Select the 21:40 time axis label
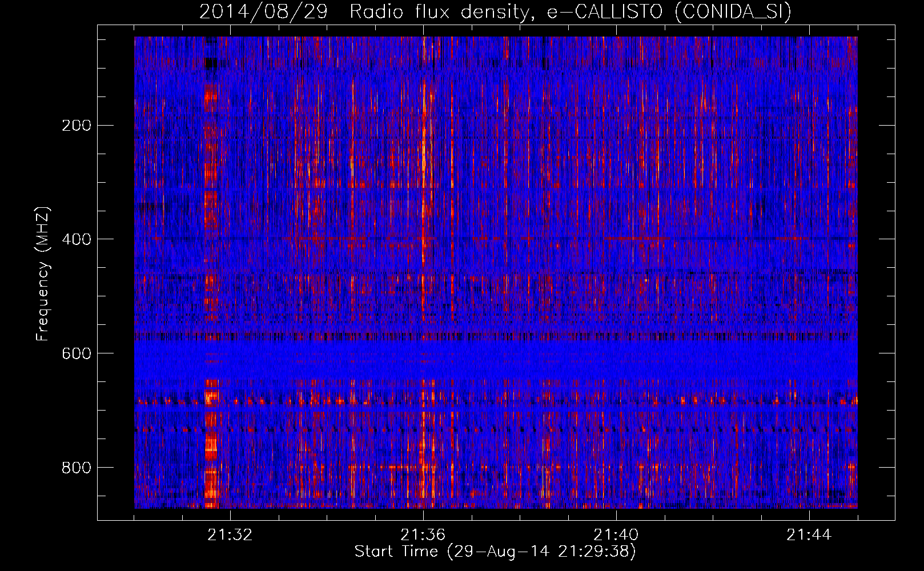 [616, 534]
